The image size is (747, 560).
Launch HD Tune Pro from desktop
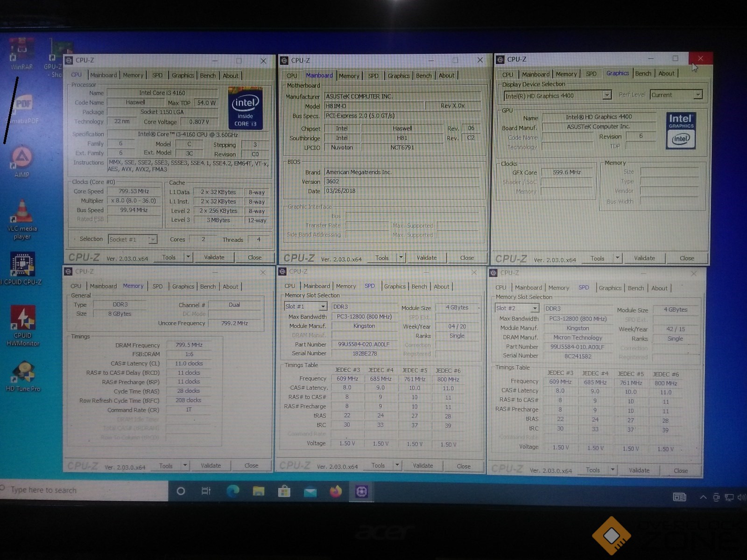[x=23, y=376]
